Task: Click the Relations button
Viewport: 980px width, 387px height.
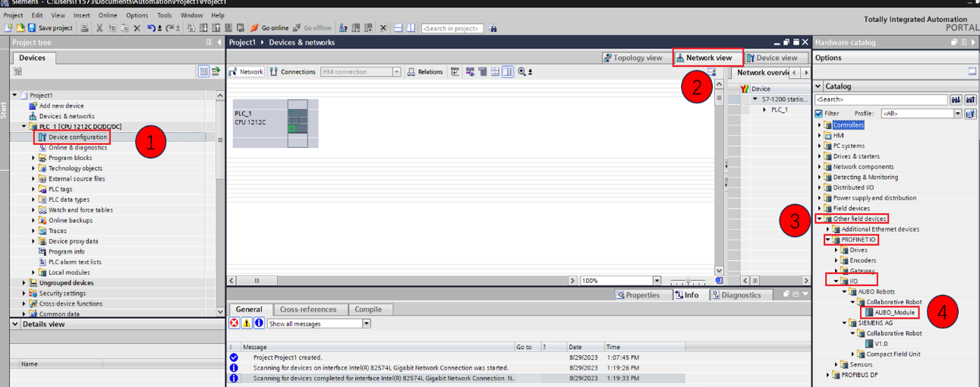Action: (425, 72)
